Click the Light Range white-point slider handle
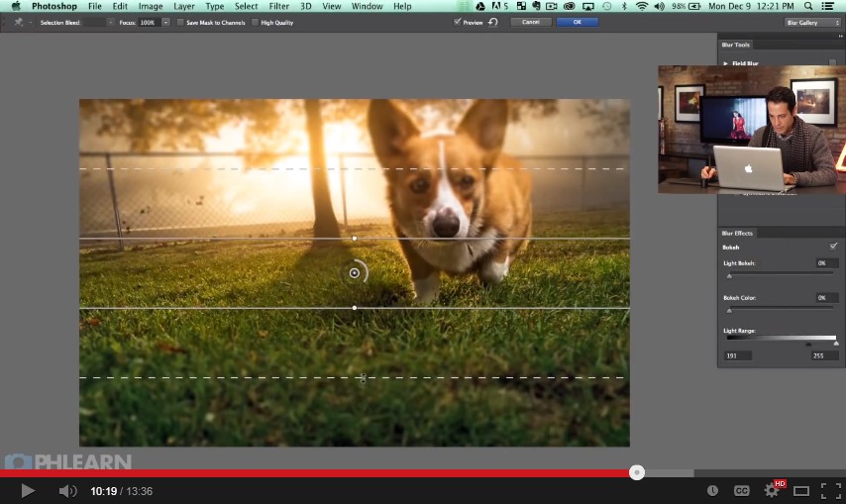Viewport: 846px width, 504px height. click(836, 344)
